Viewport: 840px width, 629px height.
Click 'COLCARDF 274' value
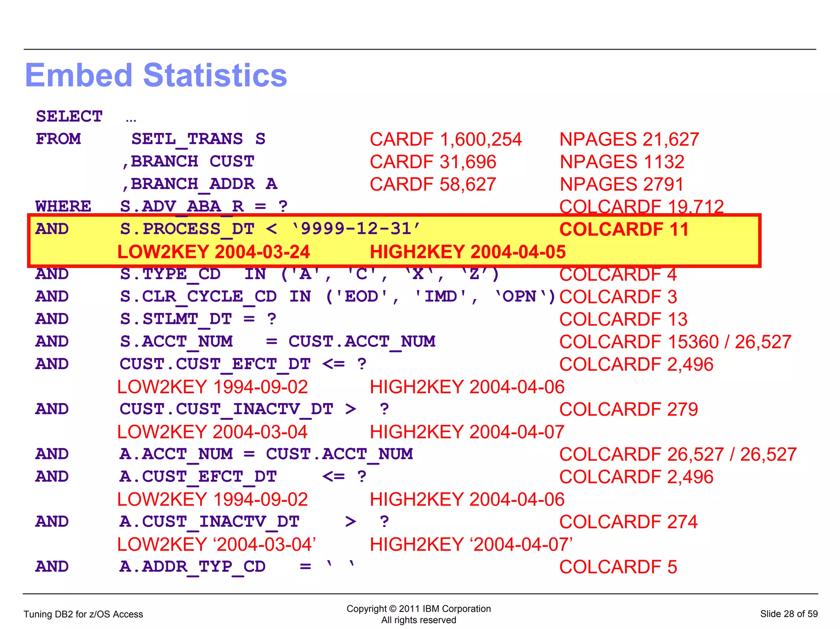coord(629,522)
